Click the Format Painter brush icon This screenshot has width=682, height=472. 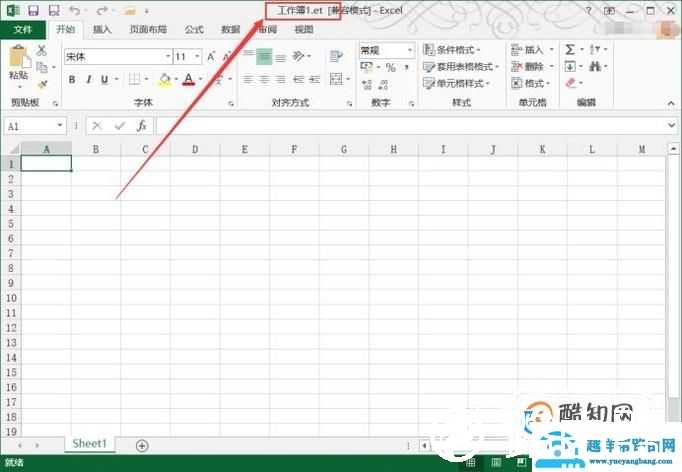42,84
